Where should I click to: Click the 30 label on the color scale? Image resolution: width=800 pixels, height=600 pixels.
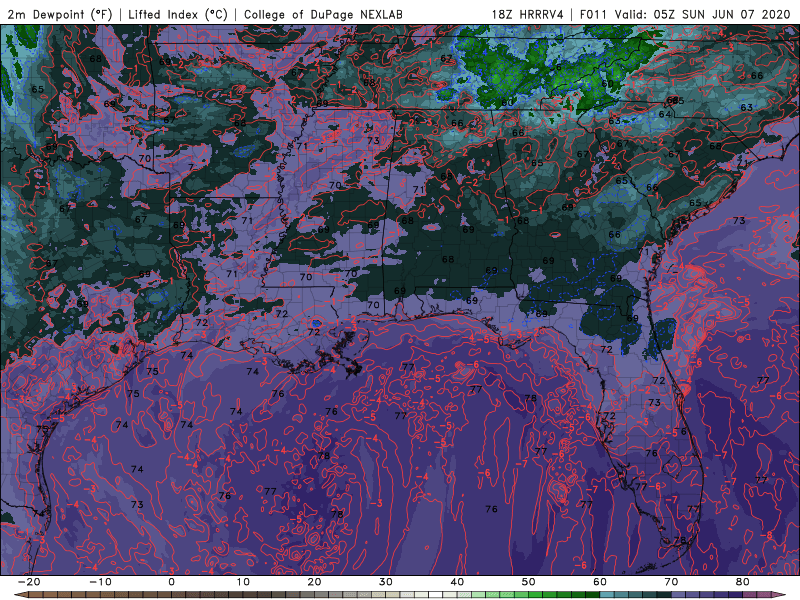click(x=386, y=582)
